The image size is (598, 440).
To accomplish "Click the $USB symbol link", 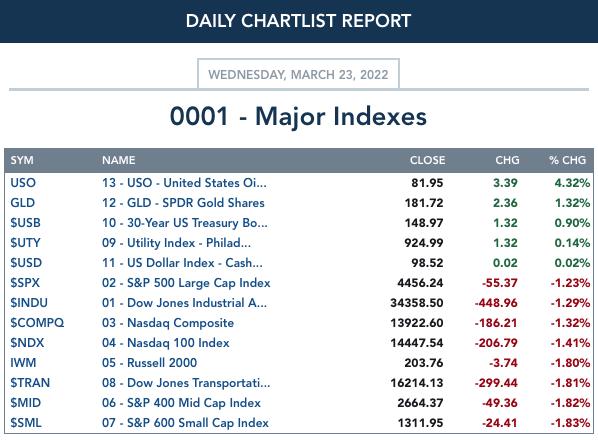I will [x=25, y=223].
